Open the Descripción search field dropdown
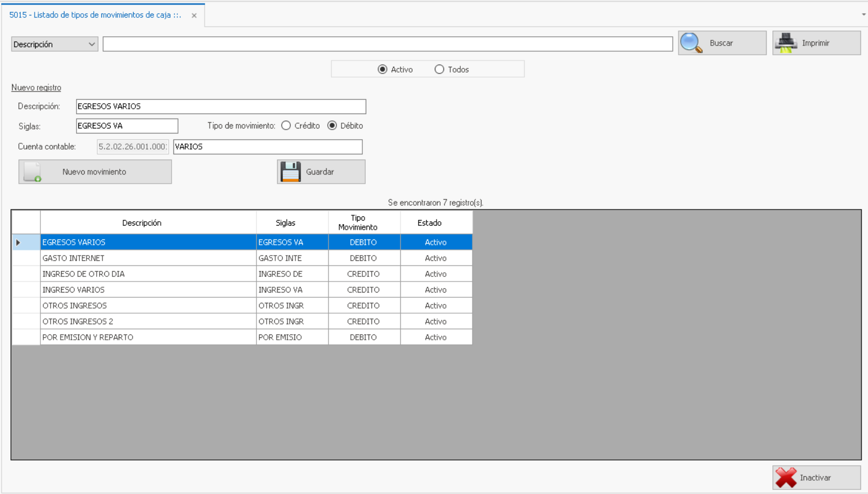Screen dimensions: 868x494 pos(92,44)
